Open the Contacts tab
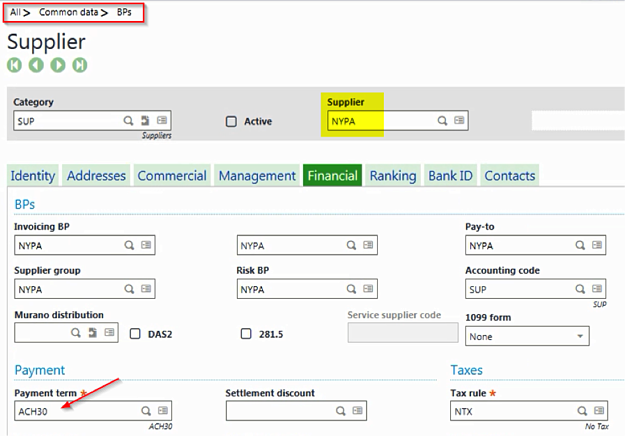 click(x=509, y=176)
